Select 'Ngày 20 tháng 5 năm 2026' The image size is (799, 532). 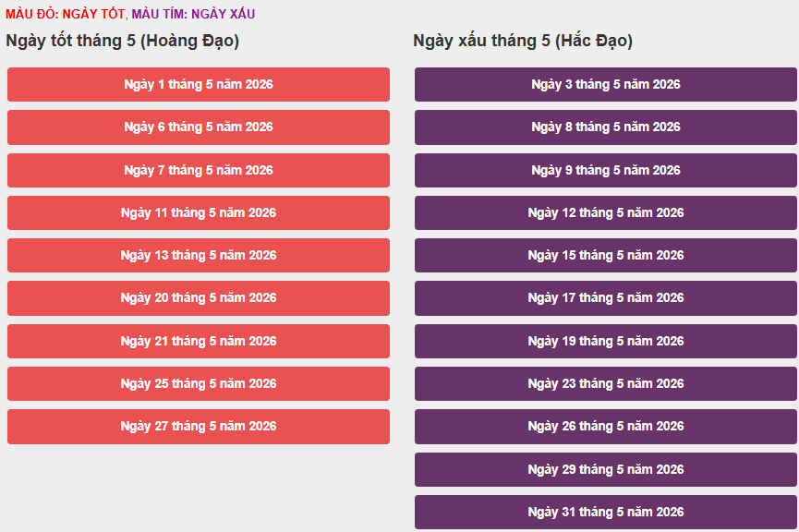[199, 297]
